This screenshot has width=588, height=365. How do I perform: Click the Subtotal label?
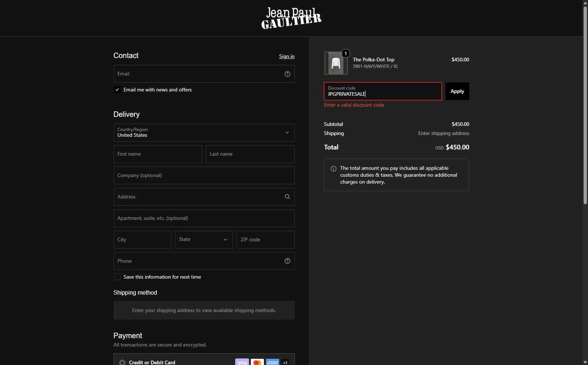333,124
